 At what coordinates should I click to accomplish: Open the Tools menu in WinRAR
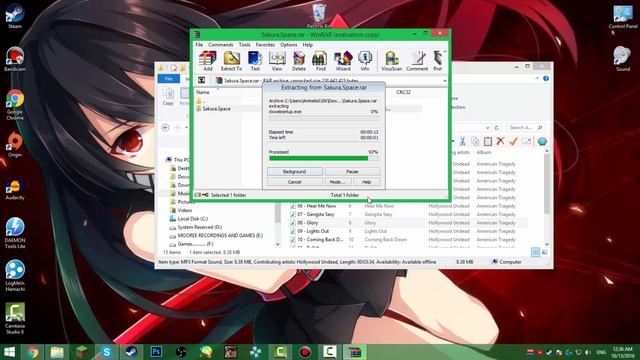244,44
